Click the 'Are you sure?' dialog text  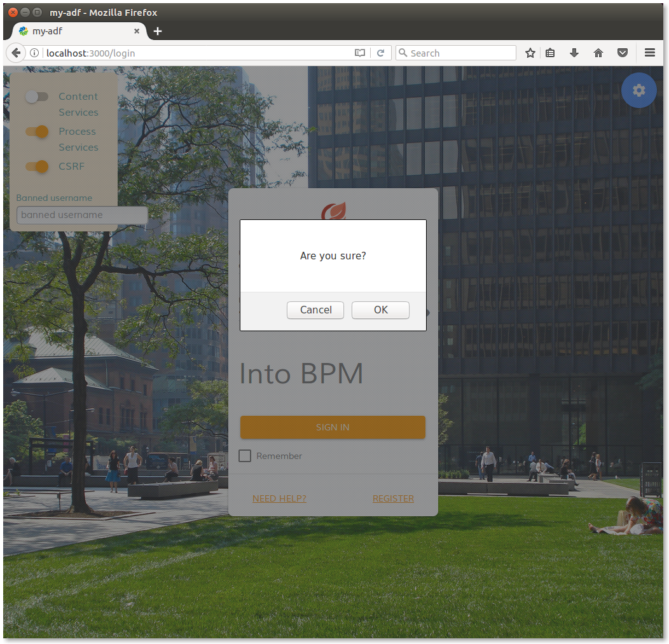pyautogui.click(x=333, y=256)
